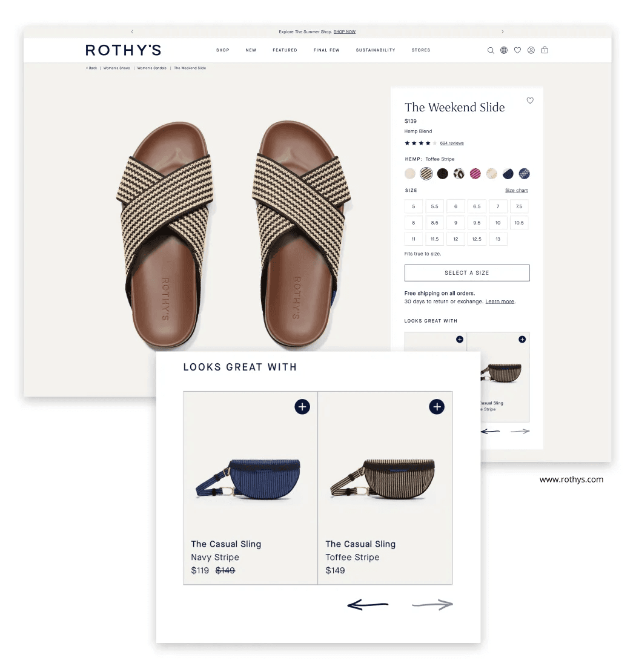This screenshot has width=636, height=672.
Task: Open the account profile icon
Action: [531, 50]
